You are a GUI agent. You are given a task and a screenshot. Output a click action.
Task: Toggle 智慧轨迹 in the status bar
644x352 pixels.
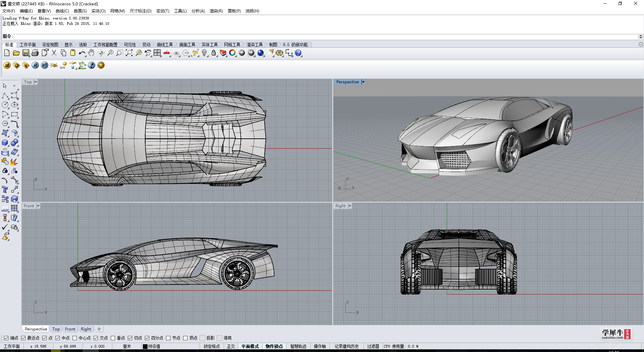[298, 346]
